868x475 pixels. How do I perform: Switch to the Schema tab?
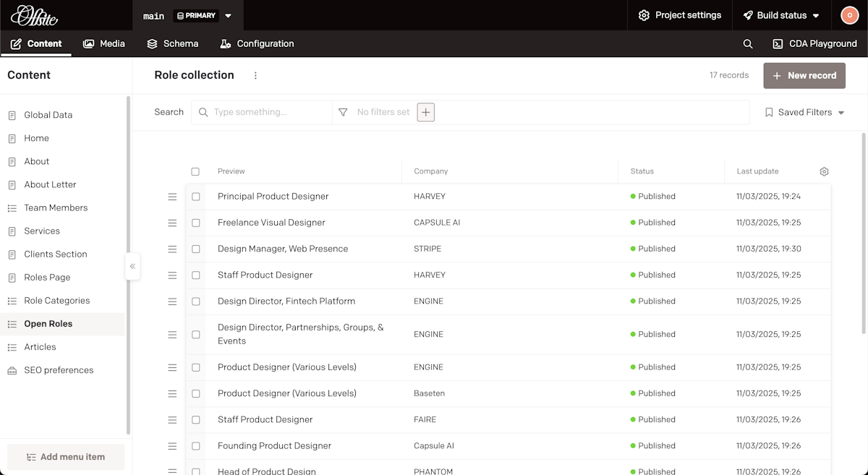click(172, 44)
